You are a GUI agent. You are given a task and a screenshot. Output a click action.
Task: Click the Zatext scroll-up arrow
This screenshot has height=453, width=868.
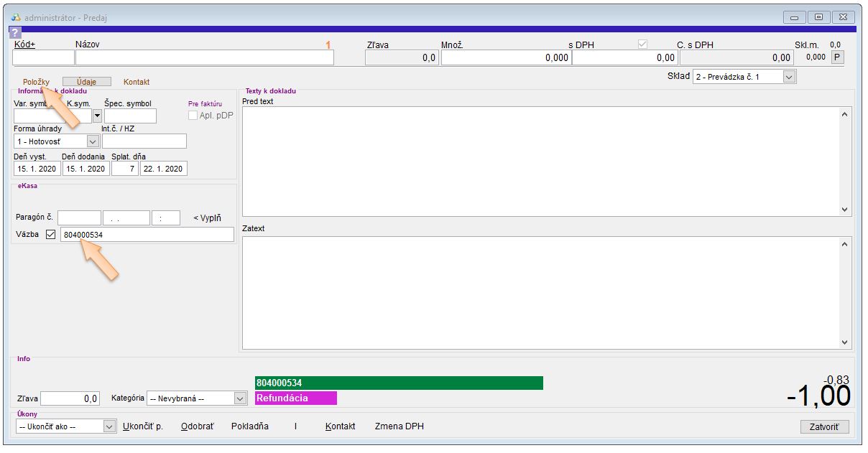[x=844, y=245]
